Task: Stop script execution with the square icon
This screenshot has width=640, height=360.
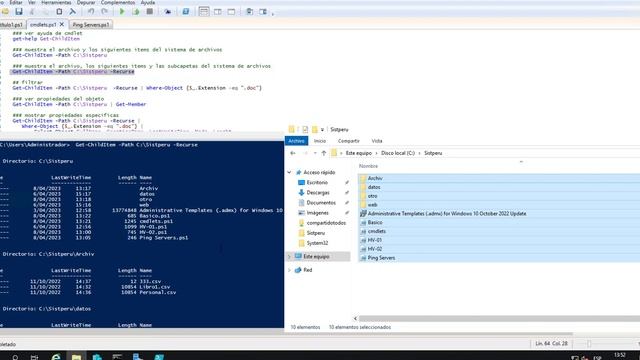Action: pos(150,11)
